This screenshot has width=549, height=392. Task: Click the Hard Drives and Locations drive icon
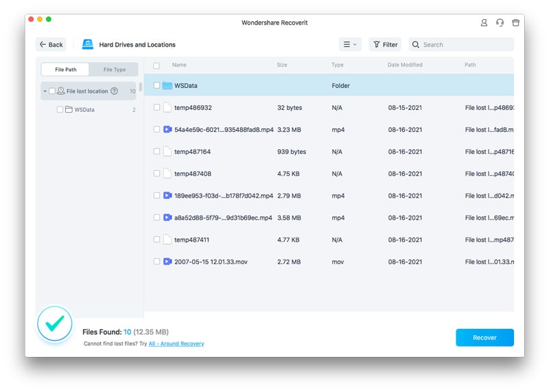[x=88, y=45]
